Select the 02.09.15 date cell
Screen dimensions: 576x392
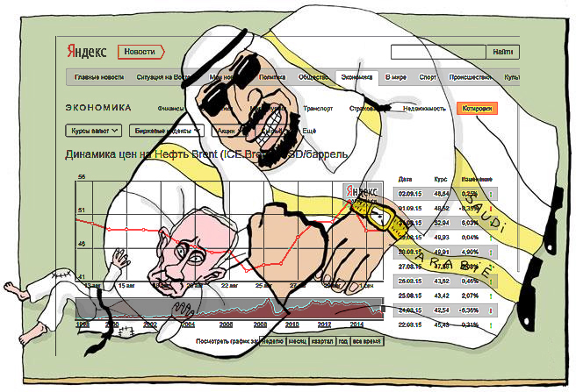click(410, 194)
